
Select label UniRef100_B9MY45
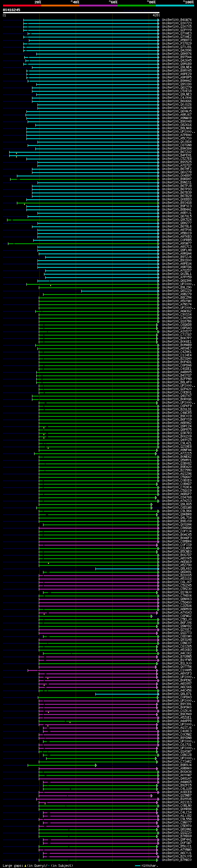pos(177,71)
